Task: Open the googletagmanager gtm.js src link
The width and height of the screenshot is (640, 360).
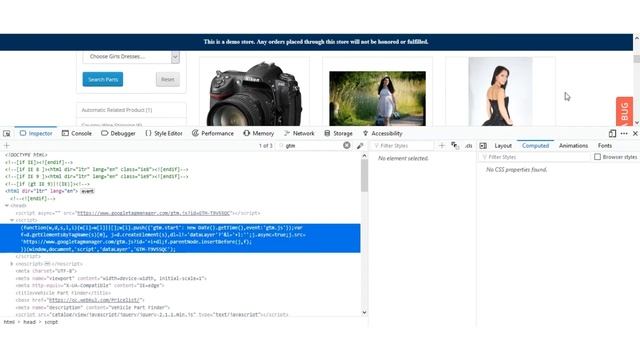Action: pyautogui.click(x=153, y=213)
